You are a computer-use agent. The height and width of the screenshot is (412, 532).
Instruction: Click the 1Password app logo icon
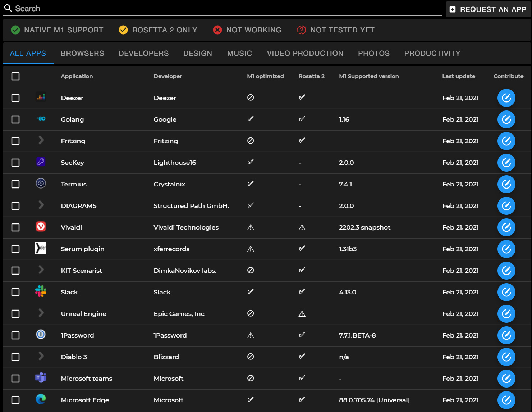click(41, 335)
